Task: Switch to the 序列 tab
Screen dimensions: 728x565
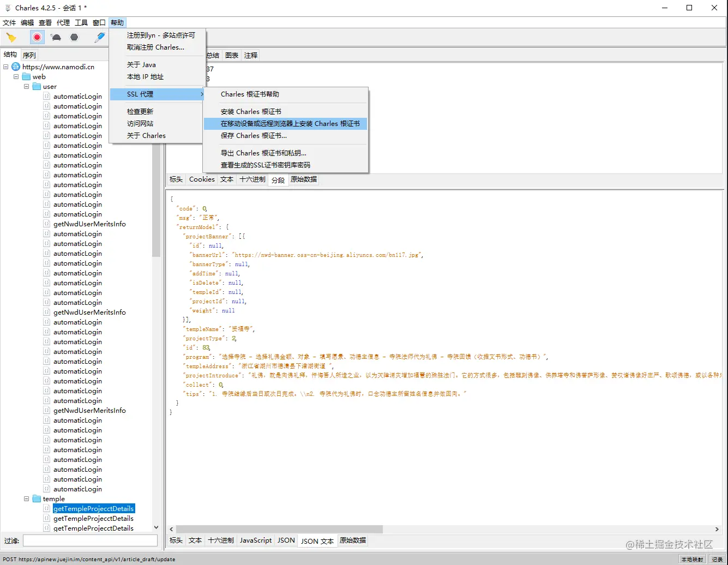Action: click(29, 55)
